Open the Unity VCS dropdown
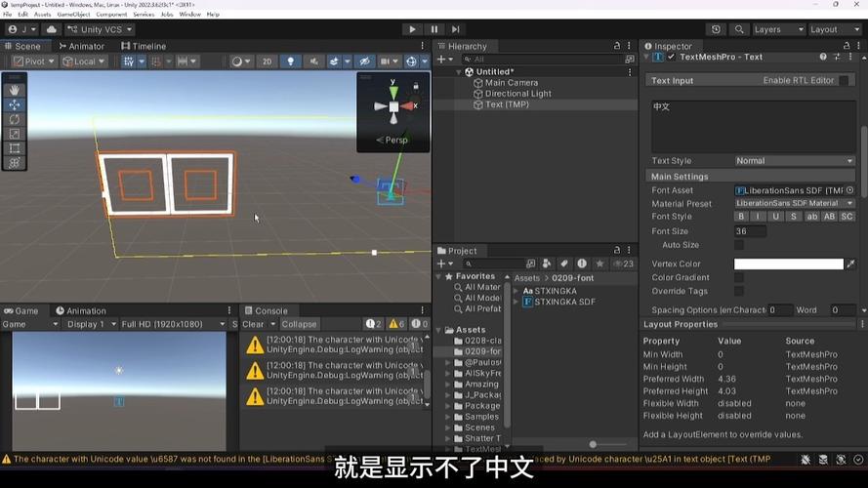 click(x=100, y=29)
